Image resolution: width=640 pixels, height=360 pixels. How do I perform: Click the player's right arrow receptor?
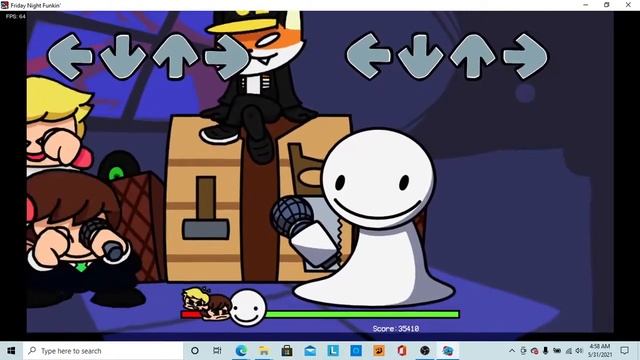[x=525, y=56]
